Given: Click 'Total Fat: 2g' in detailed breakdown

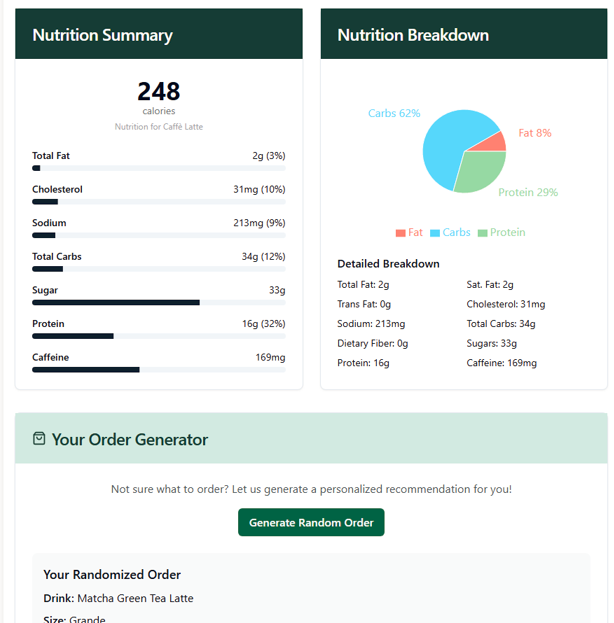Looking at the screenshot, I should tap(363, 284).
